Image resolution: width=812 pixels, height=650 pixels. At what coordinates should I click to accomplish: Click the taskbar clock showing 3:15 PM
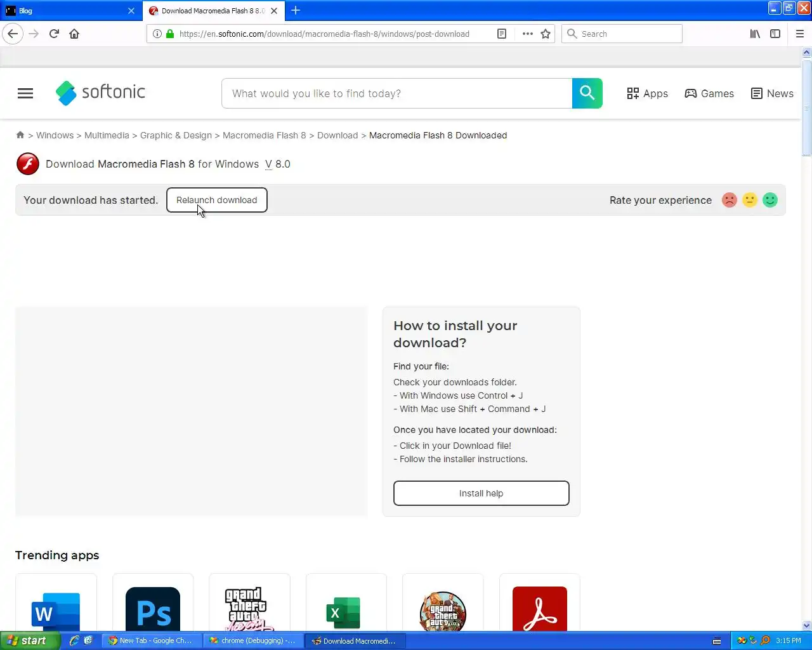(789, 640)
